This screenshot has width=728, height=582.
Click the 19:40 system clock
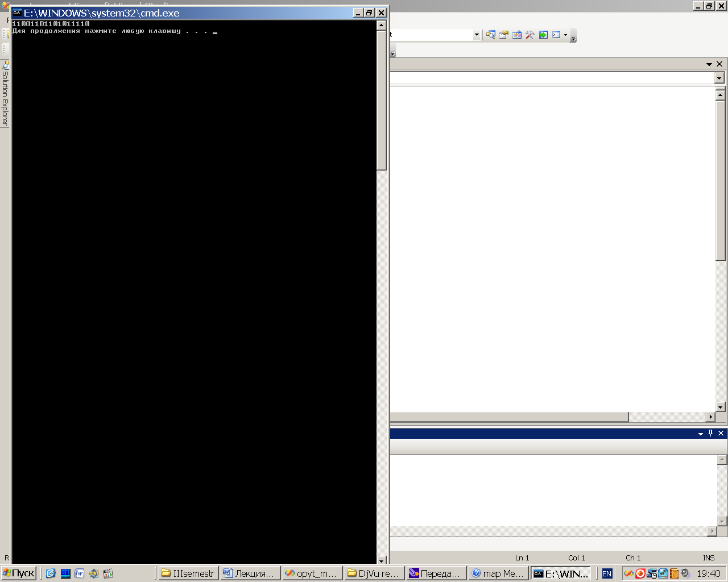pos(709,573)
